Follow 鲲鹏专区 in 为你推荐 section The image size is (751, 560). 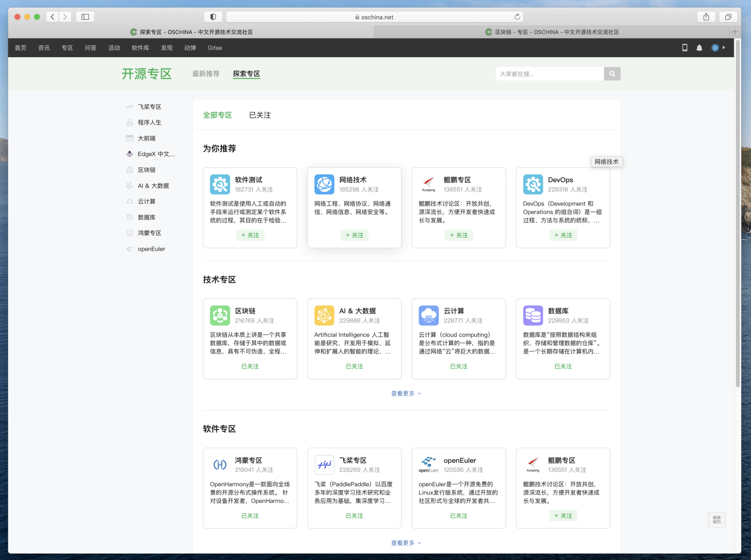(x=459, y=235)
